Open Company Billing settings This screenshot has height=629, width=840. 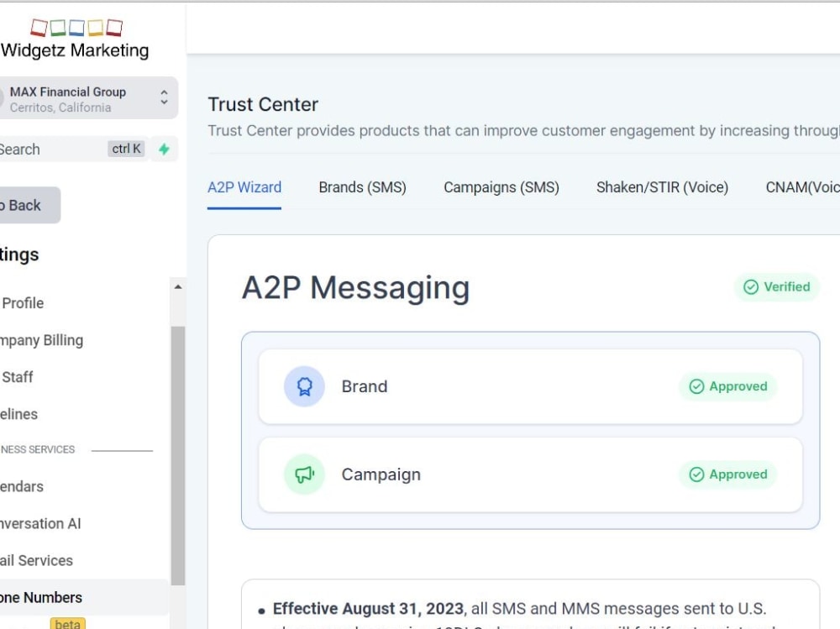(x=42, y=340)
